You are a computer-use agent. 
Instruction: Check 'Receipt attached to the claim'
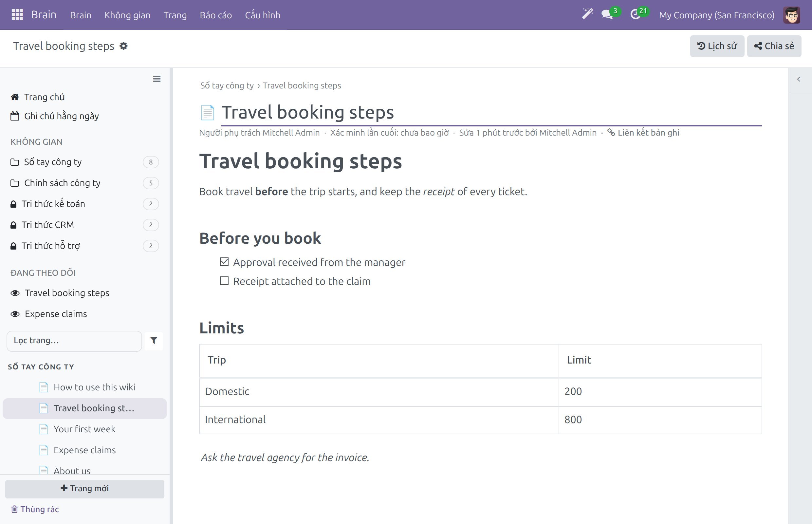point(224,281)
